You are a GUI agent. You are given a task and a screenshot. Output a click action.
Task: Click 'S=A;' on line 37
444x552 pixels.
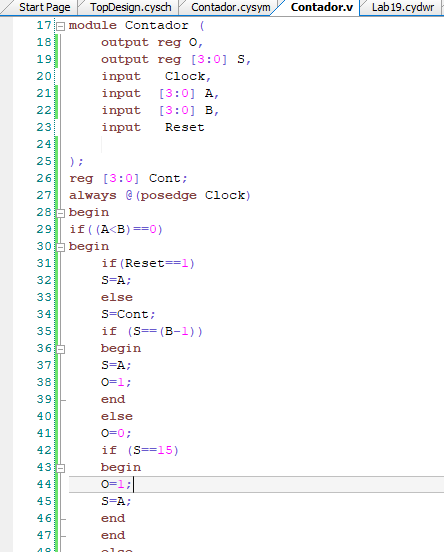click(116, 365)
